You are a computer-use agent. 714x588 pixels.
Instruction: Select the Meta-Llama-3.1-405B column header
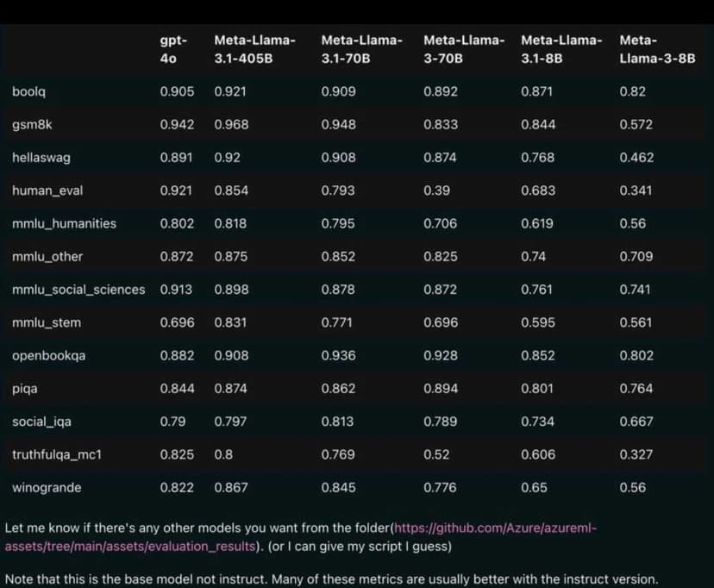pyautogui.click(x=254, y=48)
